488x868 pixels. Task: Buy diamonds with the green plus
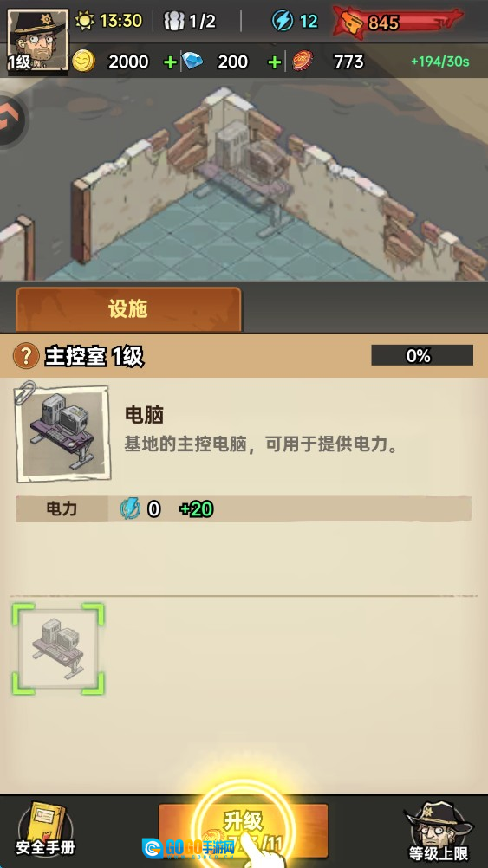point(274,62)
